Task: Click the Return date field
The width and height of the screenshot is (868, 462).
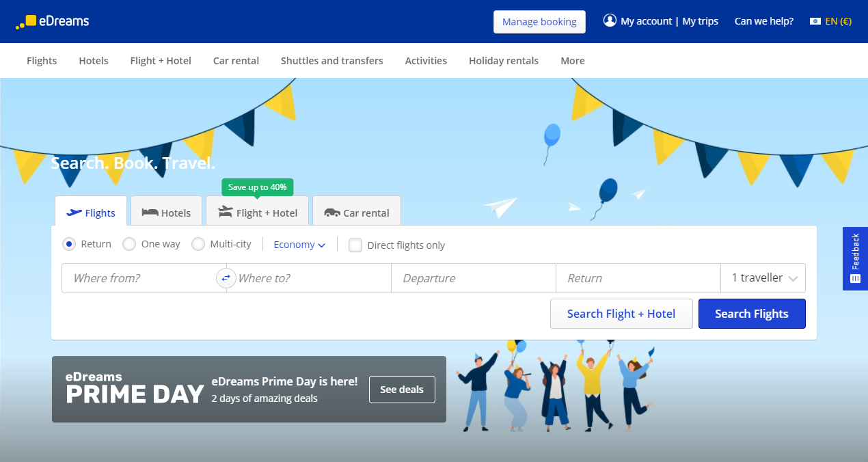Action: 638,278
